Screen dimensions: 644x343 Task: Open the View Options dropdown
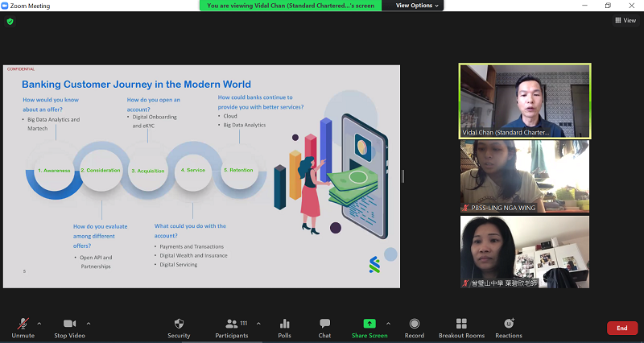418,6
